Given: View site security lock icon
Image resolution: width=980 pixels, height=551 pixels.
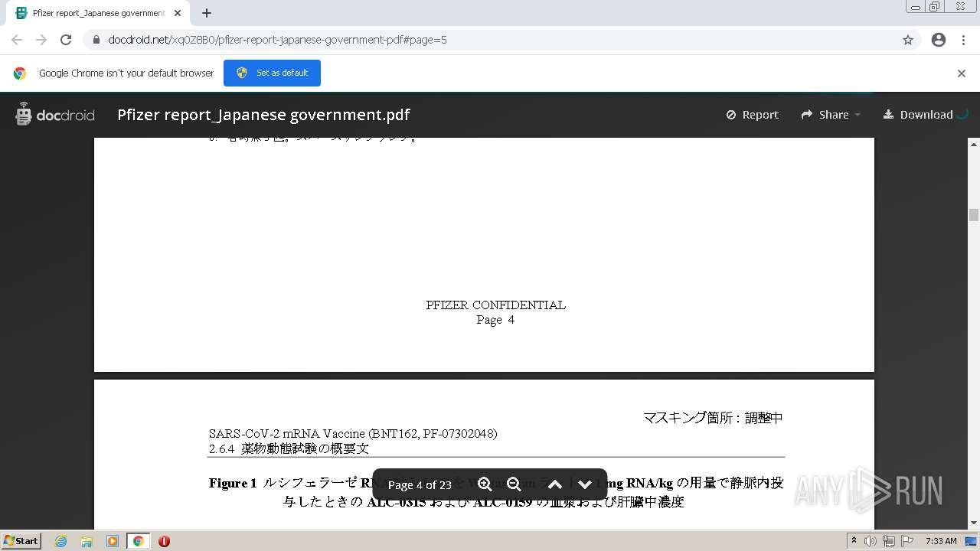Looking at the screenshot, I should pos(96,40).
